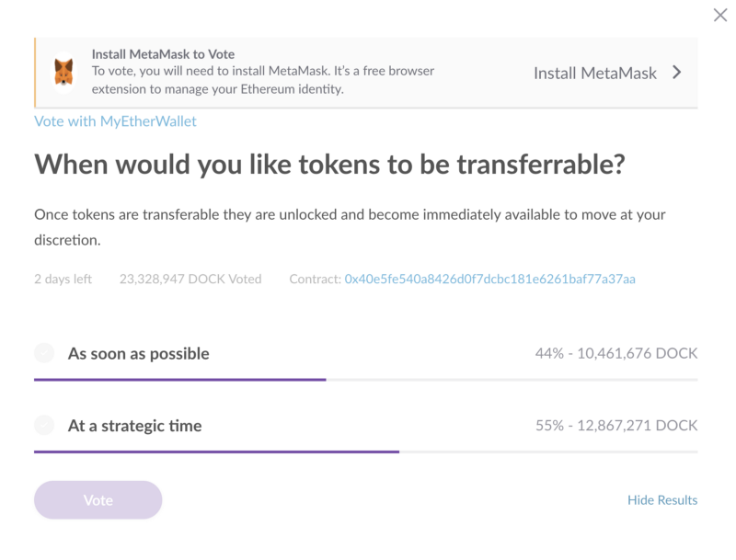Image resolution: width=736 pixels, height=560 pixels.
Task: Click the purple Vote button
Action: click(x=98, y=500)
